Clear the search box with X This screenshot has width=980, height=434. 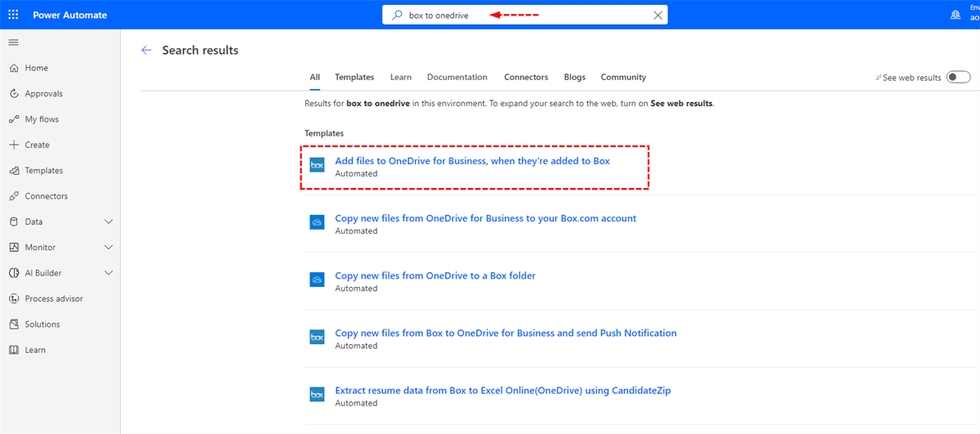pos(658,15)
